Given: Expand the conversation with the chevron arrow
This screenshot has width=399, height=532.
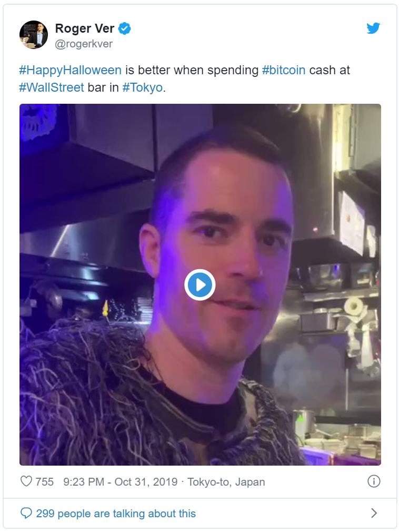Looking at the screenshot, I should tap(374, 514).
